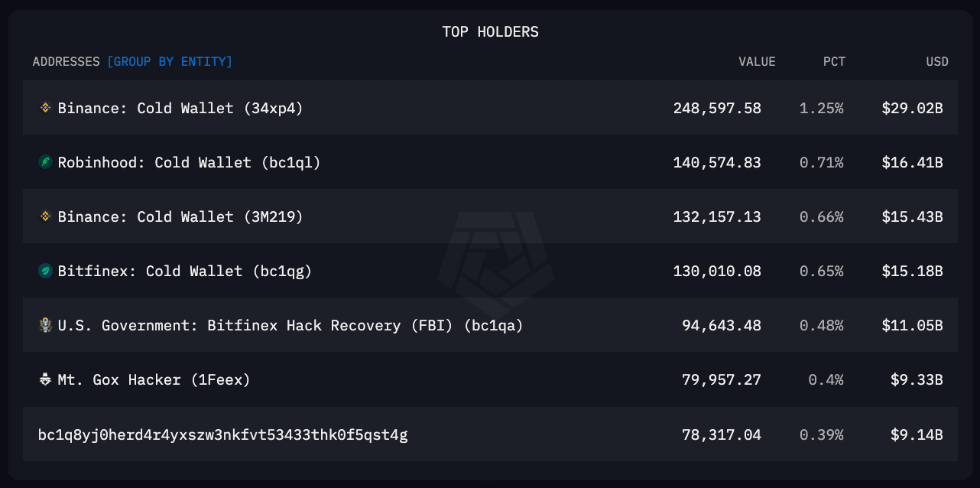The height and width of the screenshot is (488, 980).
Task: Click the U.S. Government seal icon
Action: (x=45, y=325)
